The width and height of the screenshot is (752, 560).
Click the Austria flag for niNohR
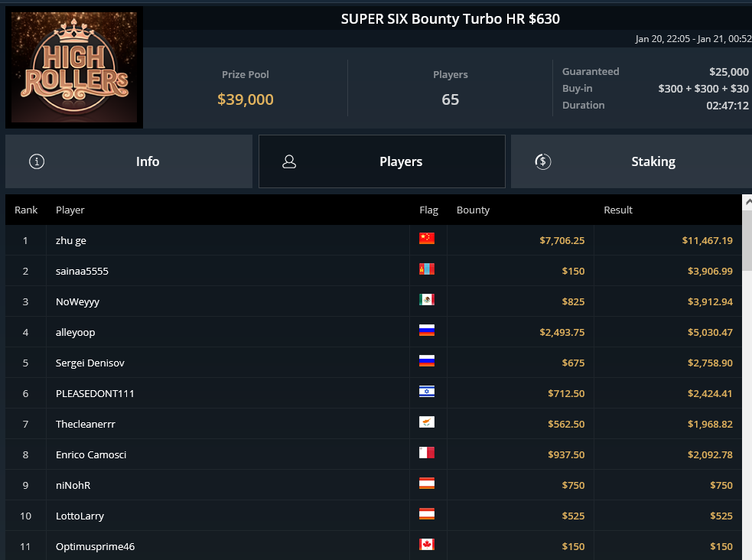(x=427, y=483)
